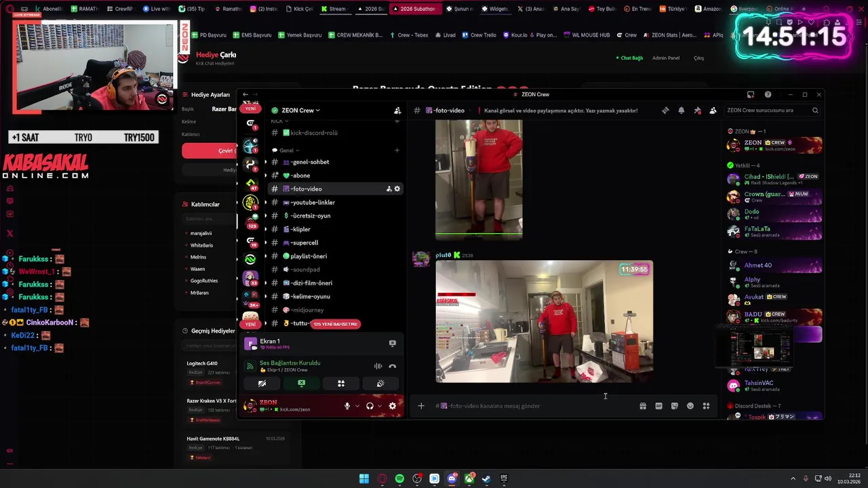Screen dimensions: 868x488
Task: Toggle noise suppression waveform icon
Action: 378,366
